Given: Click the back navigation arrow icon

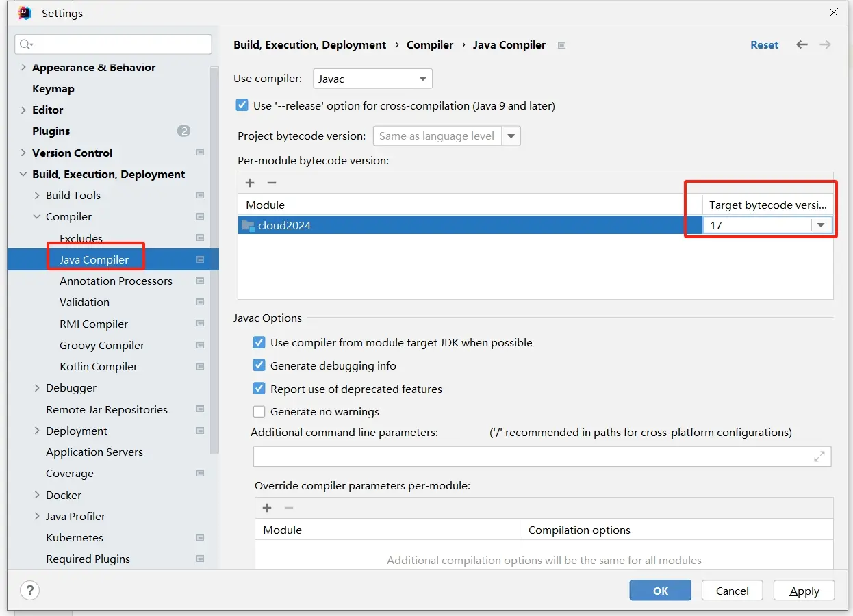Looking at the screenshot, I should [802, 44].
